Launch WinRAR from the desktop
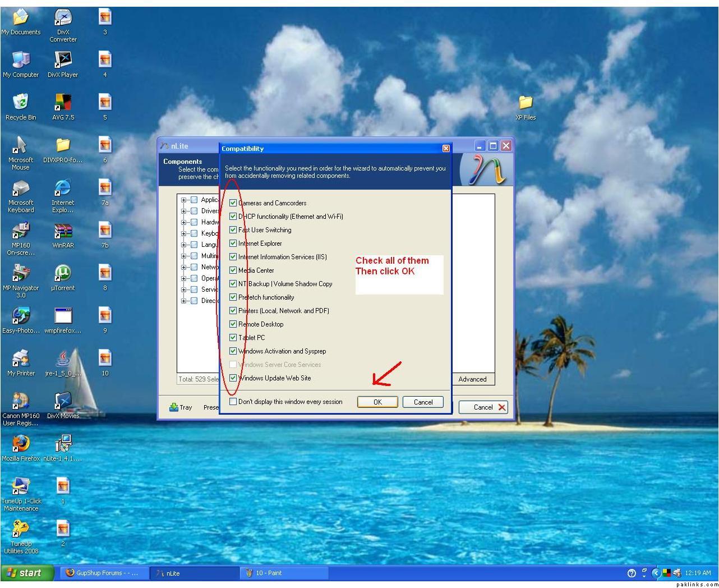This screenshot has width=719, height=588. pos(63,231)
